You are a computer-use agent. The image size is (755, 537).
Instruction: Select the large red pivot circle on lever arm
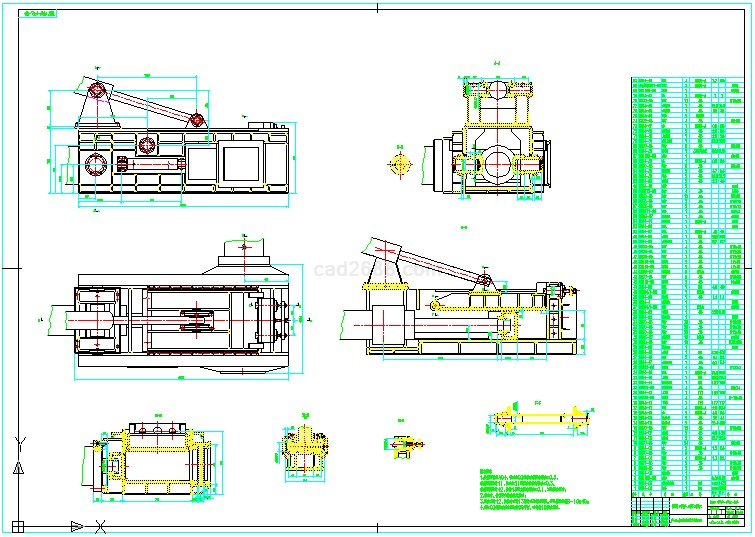[99, 93]
